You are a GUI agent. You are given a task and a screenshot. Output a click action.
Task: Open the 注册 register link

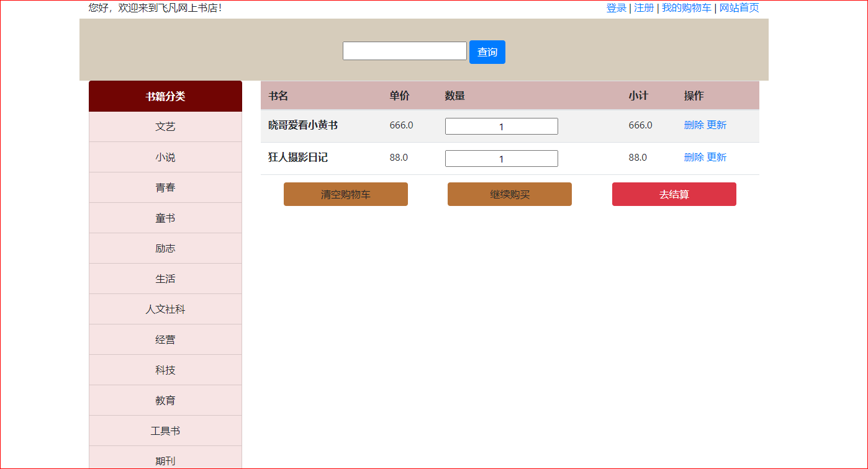pyautogui.click(x=644, y=8)
